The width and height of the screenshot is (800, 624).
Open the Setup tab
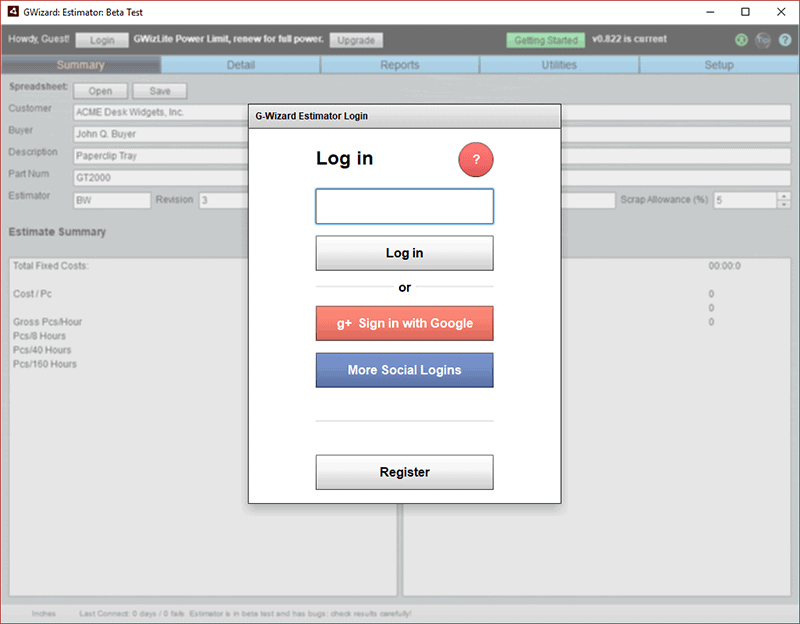718,64
